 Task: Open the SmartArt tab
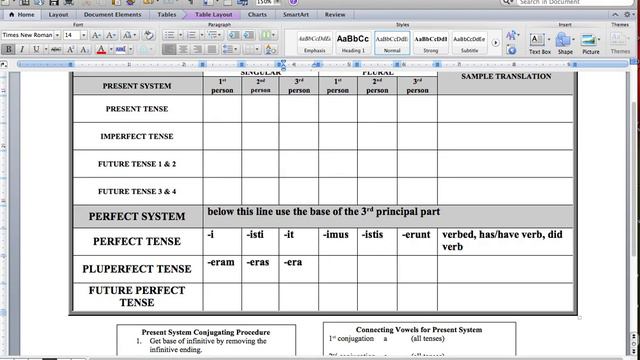pos(296,14)
